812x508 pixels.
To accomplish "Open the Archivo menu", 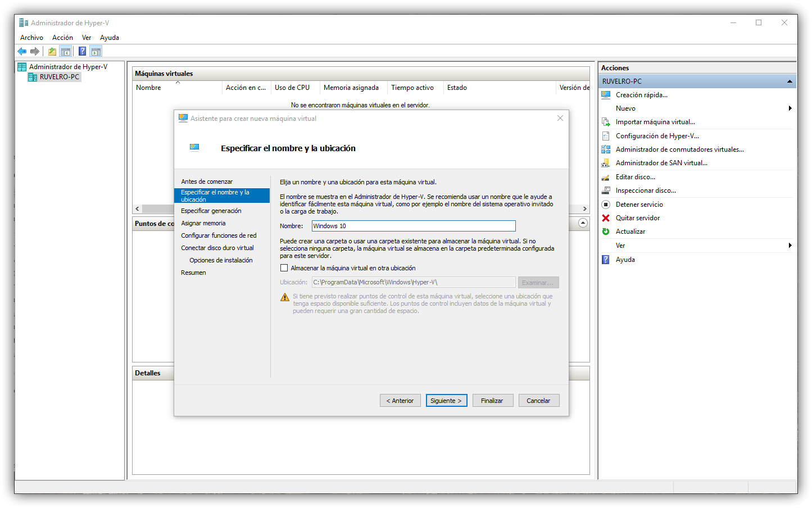I will tap(31, 38).
